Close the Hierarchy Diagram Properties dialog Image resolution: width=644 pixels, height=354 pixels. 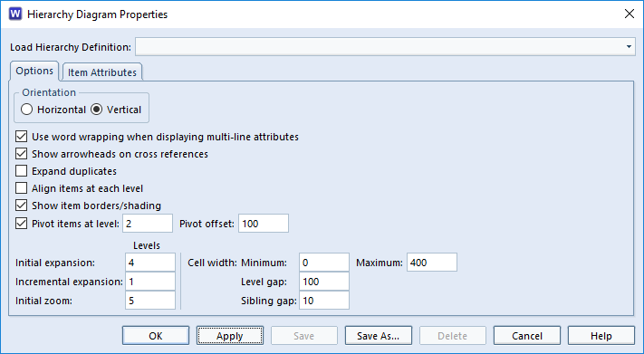click(x=629, y=14)
